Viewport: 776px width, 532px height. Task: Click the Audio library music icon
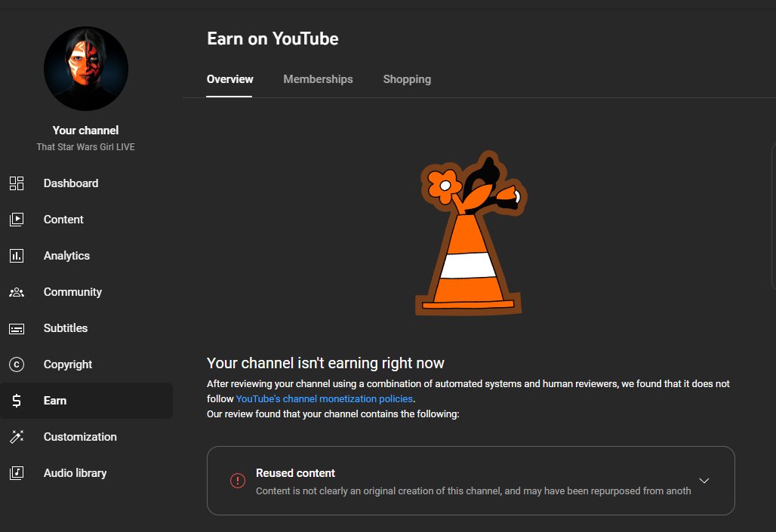tap(17, 473)
